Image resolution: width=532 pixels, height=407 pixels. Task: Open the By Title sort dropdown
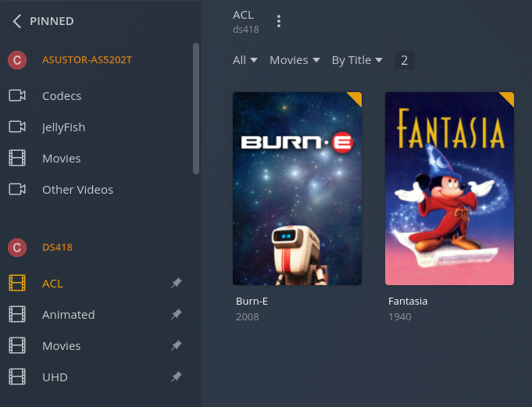pos(357,60)
